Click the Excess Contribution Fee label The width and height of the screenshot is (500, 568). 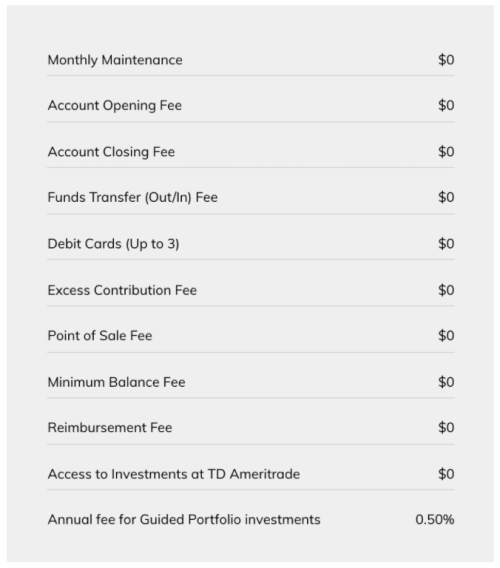point(122,290)
